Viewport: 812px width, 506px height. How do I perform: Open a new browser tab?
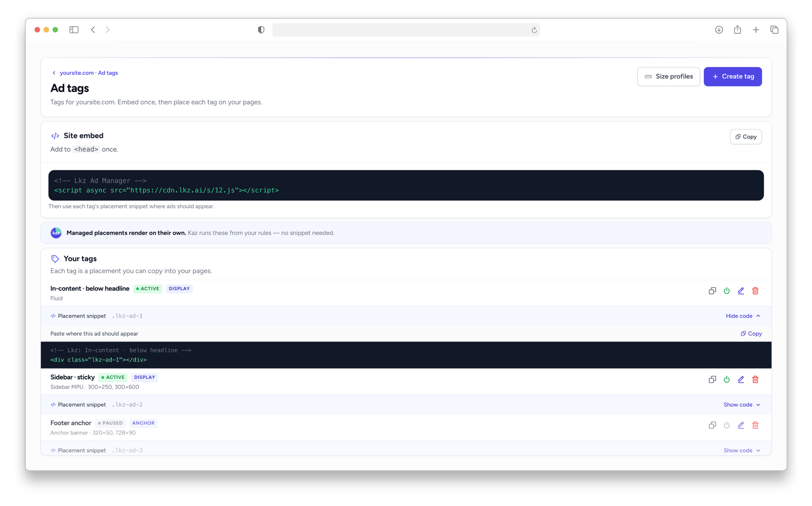click(756, 30)
